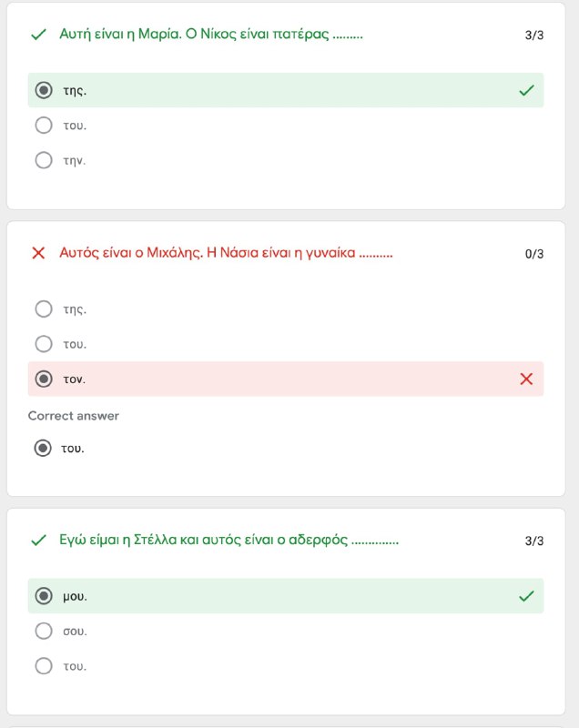This screenshot has width=579, height=728.
Task: Select the incorrect τον. radio button
Action: coord(44,379)
